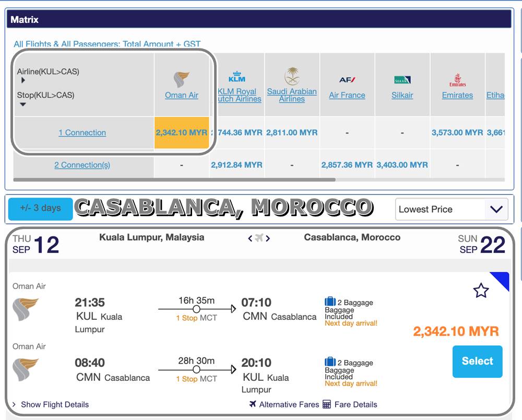Click the departure time '21:35'

[90, 302]
